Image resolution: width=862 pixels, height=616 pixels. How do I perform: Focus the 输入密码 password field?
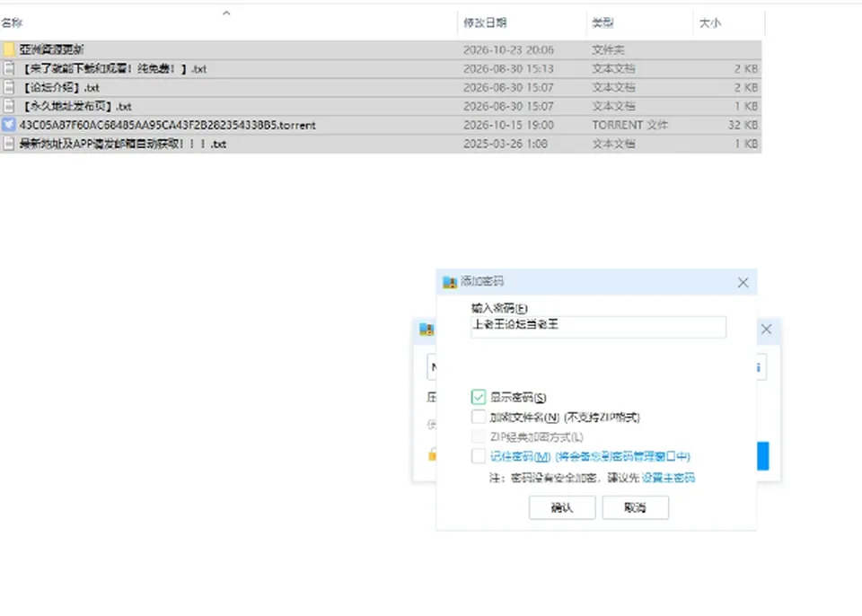tap(598, 327)
